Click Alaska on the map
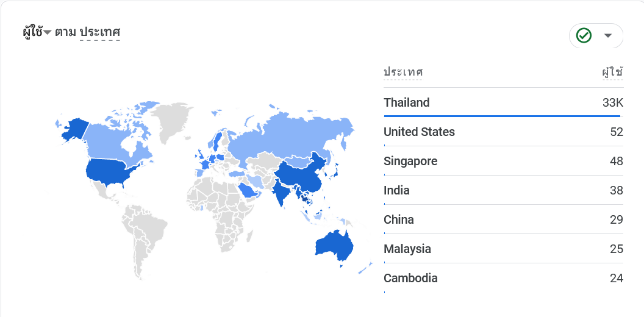This screenshot has width=644, height=317. click(74, 129)
